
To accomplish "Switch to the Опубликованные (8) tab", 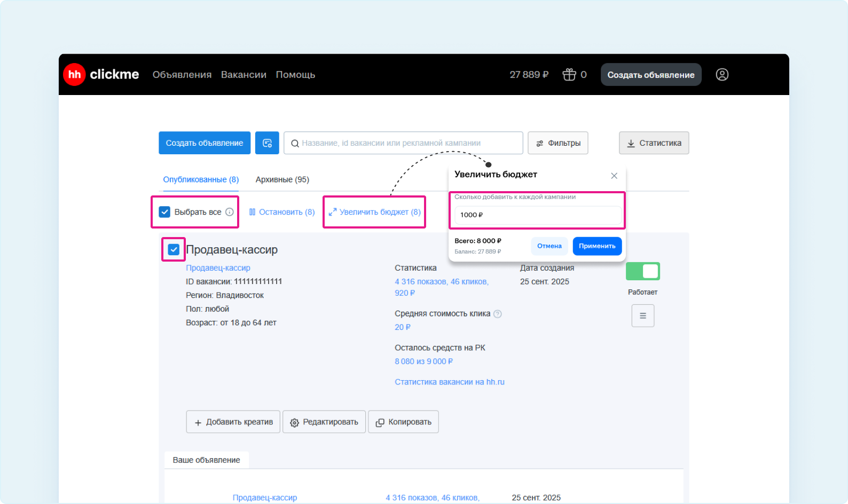I will point(201,179).
